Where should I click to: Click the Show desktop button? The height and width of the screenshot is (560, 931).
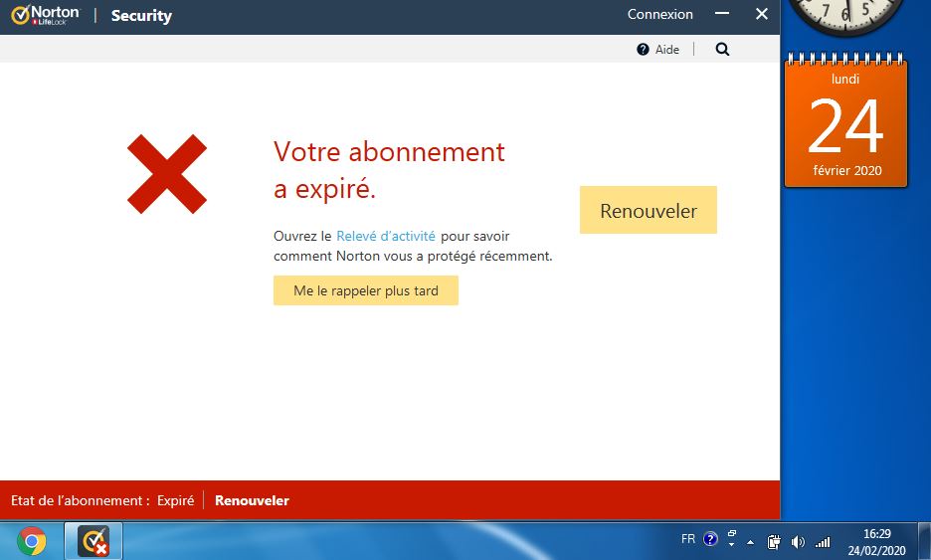point(924,541)
